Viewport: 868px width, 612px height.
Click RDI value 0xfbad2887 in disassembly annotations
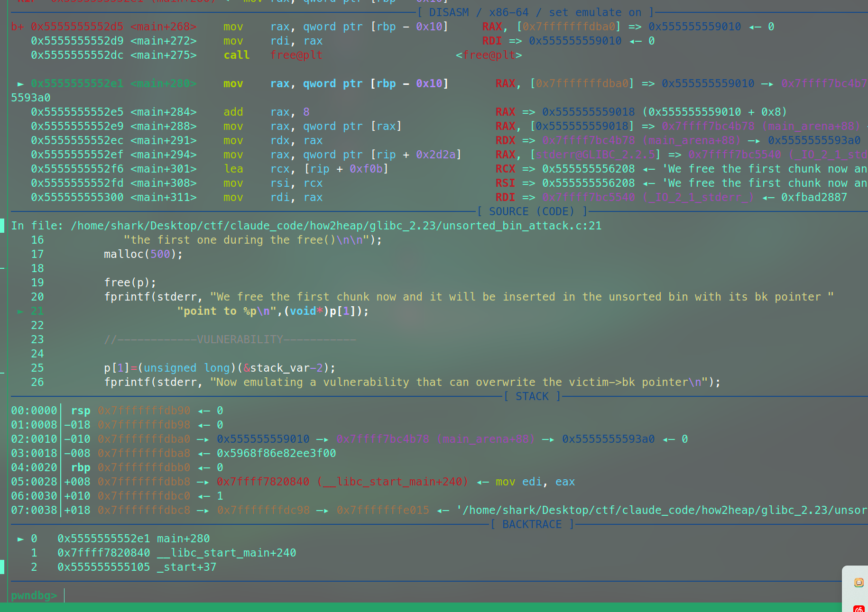click(x=814, y=197)
